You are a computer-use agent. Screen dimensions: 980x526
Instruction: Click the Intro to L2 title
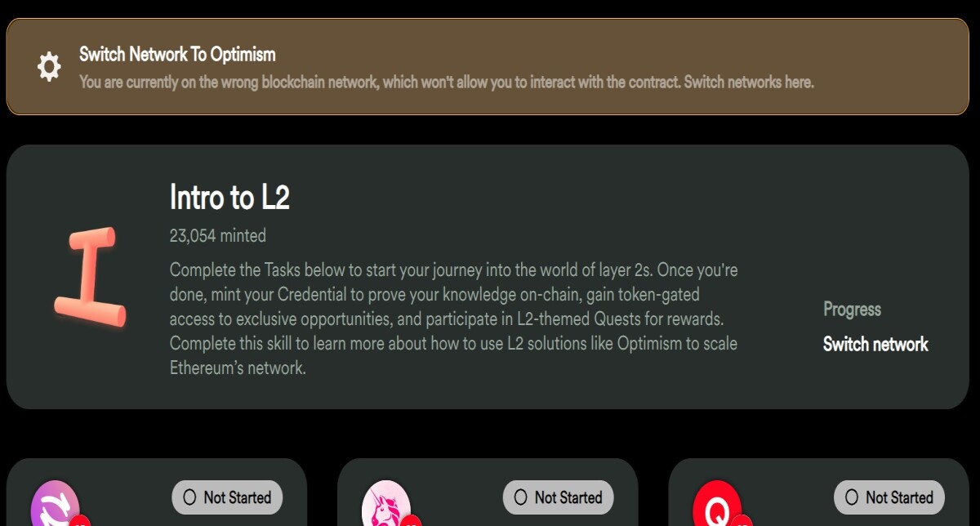point(229,197)
